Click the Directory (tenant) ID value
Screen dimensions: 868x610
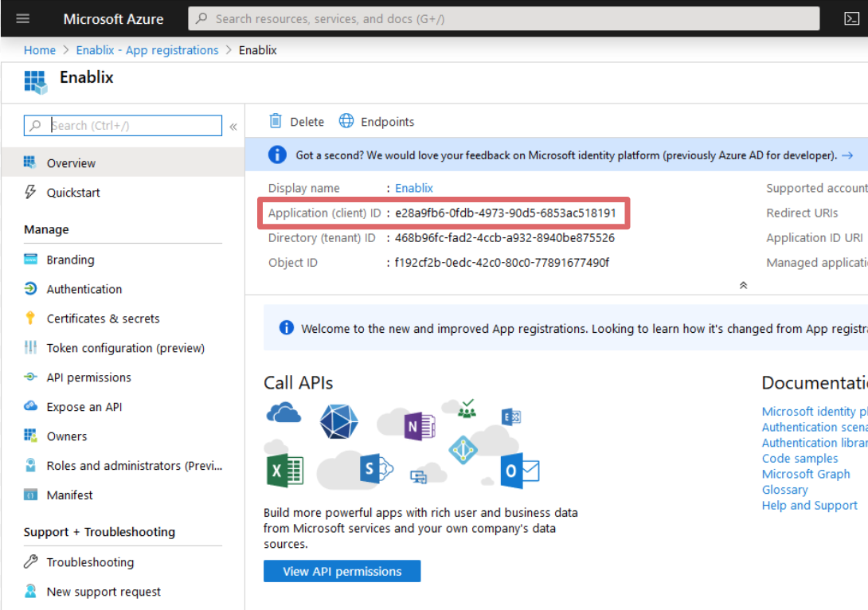tap(504, 237)
